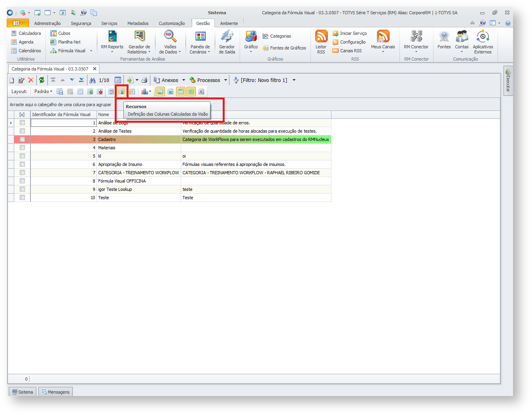
Task: Click the edit record pencil icon
Action: pos(21,80)
